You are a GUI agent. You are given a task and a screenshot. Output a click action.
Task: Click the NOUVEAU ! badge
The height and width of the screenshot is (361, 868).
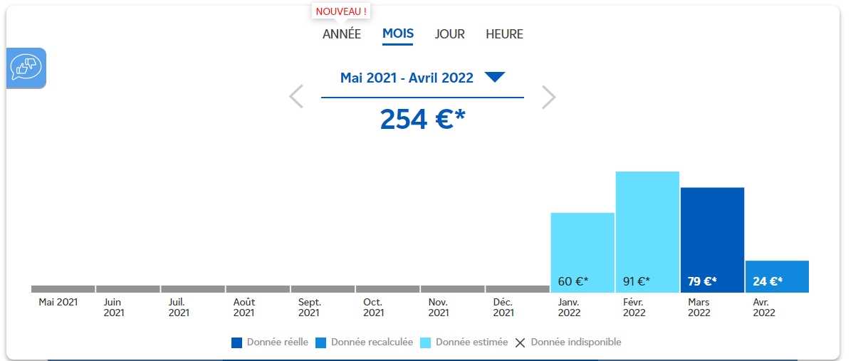[x=342, y=11]
